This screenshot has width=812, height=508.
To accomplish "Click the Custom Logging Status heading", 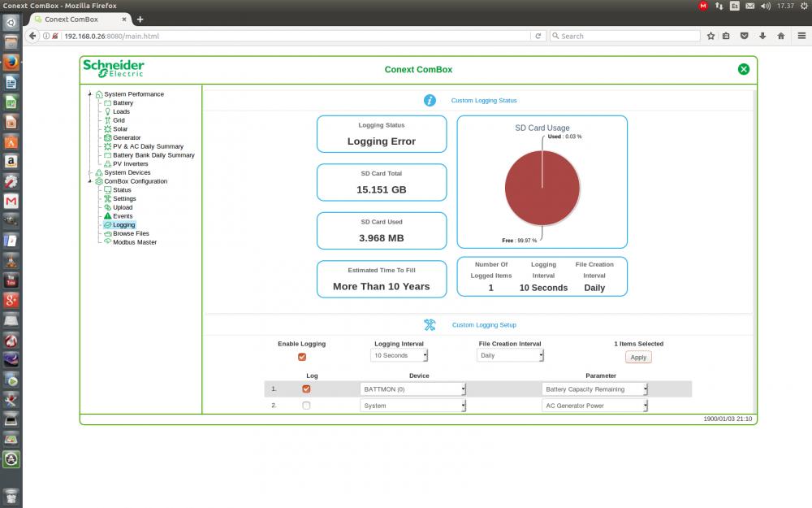I will click(x=484, y=101).
